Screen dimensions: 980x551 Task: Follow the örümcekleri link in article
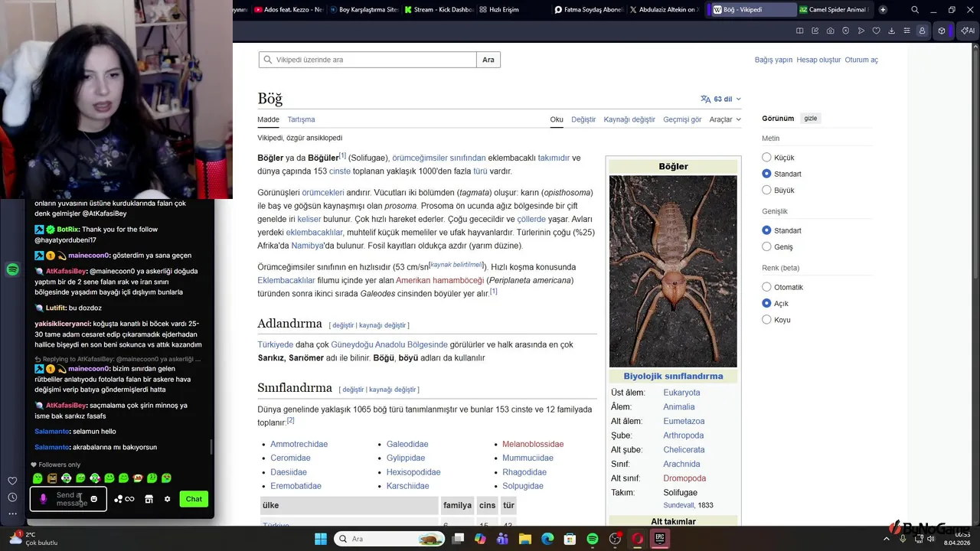(x=323, y=193)
